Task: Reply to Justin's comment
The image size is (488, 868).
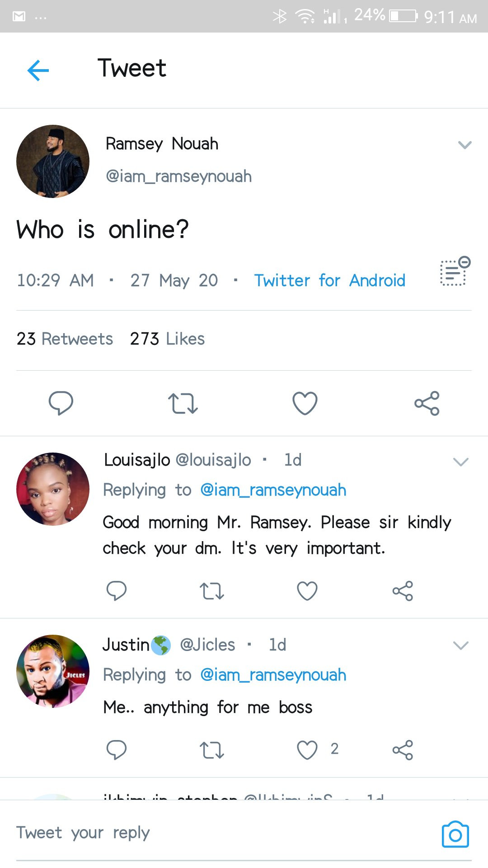Action: (116, 750)
